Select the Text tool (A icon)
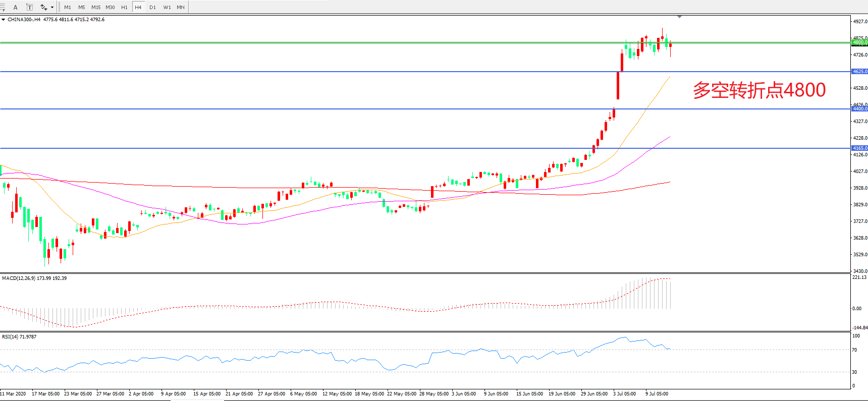The image size is (868, 401). (15, 7)
